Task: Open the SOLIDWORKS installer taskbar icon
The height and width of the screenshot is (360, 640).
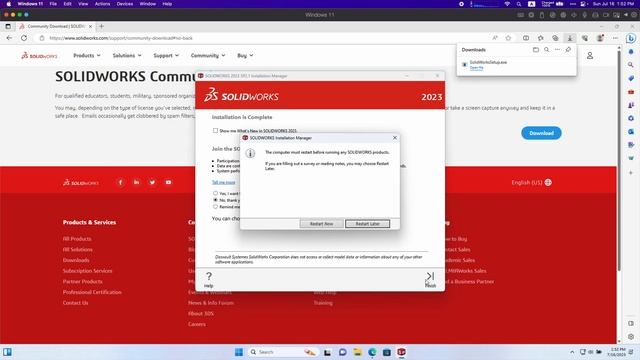Action: coord(402,352)
